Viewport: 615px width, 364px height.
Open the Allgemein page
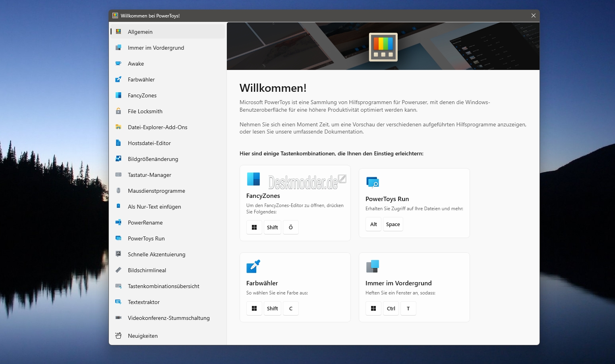click(167, 32)
